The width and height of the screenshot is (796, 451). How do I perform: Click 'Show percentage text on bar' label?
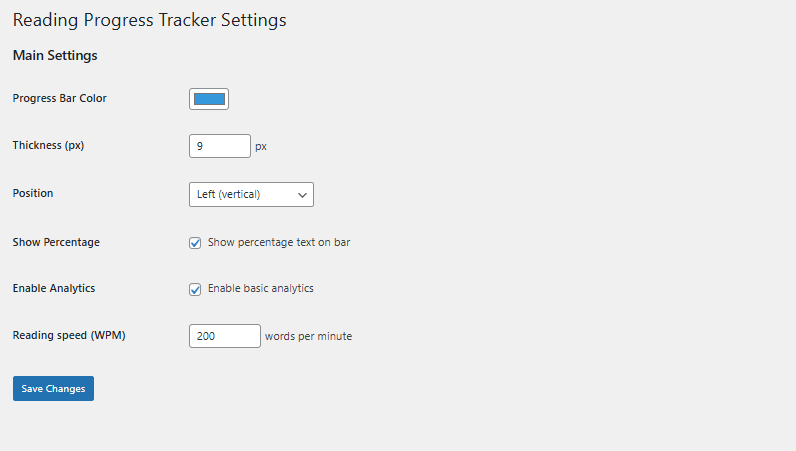pos(279,243)
